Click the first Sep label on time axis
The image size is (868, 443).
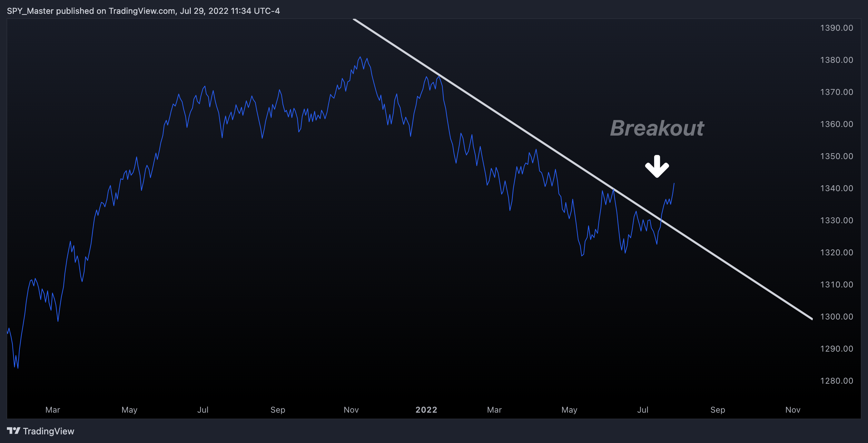tap(278, 410)
